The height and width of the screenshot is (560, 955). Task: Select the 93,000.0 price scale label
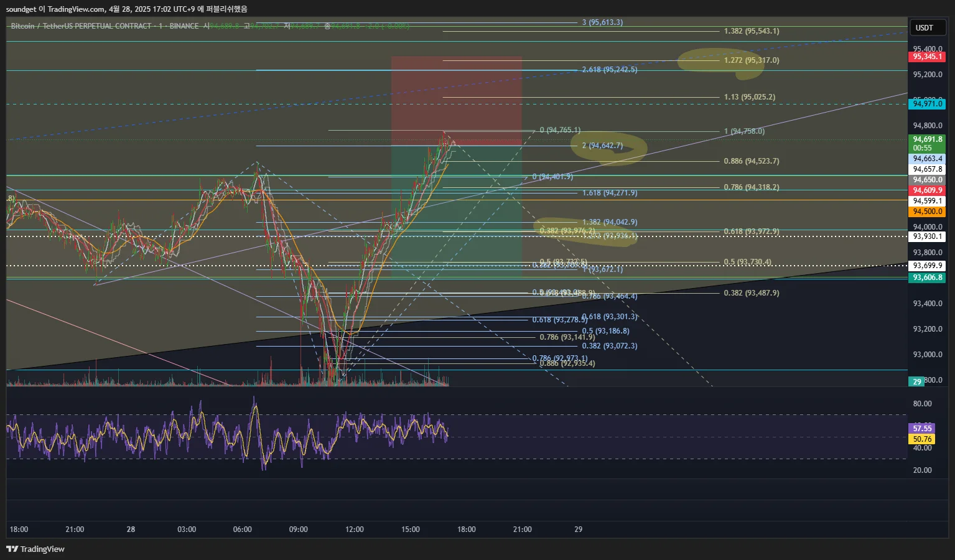[927, 354]
